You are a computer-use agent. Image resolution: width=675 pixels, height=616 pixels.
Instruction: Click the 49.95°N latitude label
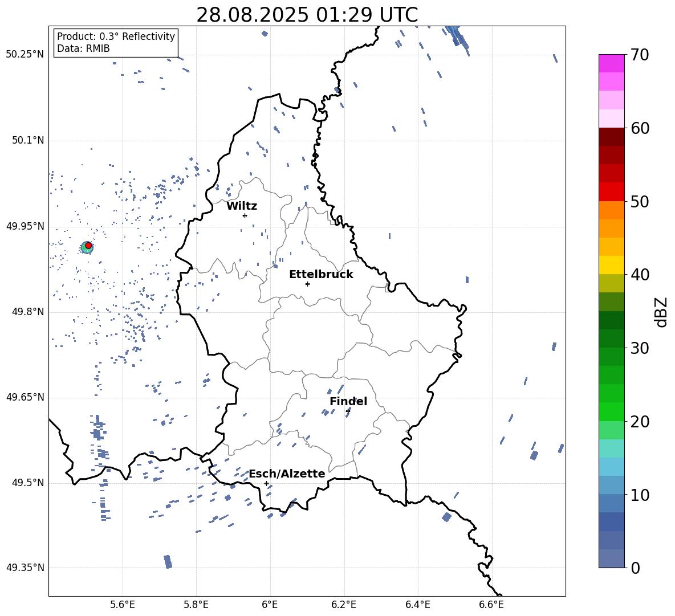[x=25, y=226]
